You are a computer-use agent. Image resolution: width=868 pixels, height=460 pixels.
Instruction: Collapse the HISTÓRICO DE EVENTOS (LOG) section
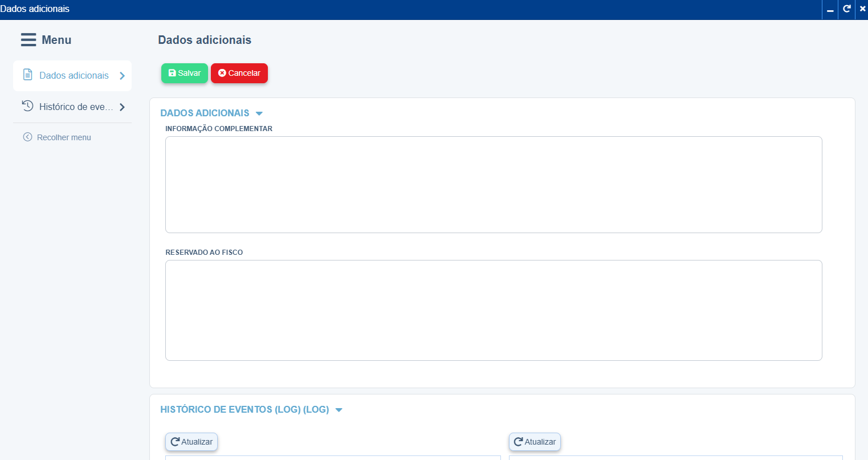click(339, 410)
